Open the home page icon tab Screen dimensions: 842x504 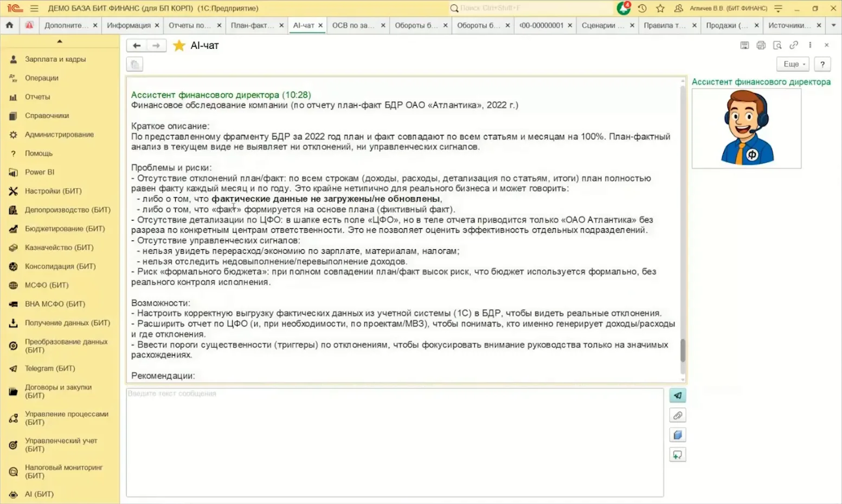pos(9,25)
